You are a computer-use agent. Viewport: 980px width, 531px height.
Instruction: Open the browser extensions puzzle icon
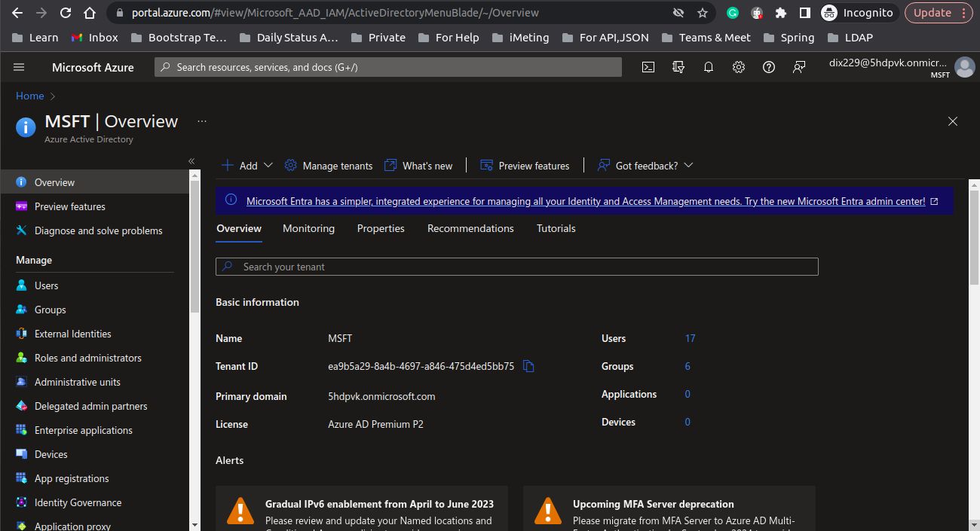781,13
